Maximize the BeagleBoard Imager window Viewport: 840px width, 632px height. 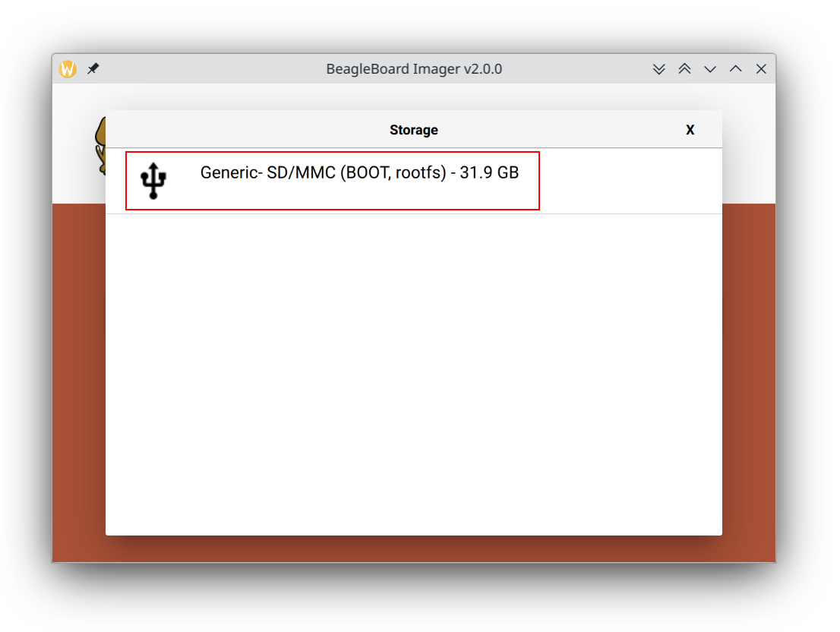tap(735, 69)
